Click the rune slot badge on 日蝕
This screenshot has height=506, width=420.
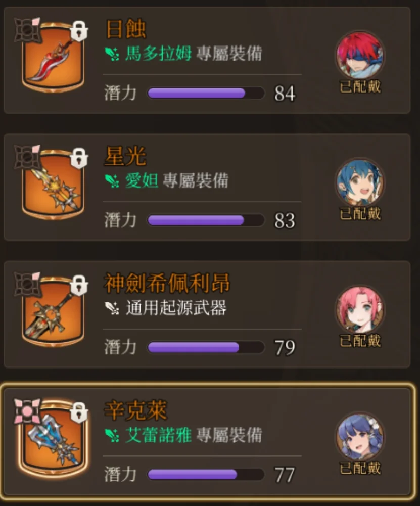[x=27, y=30]
